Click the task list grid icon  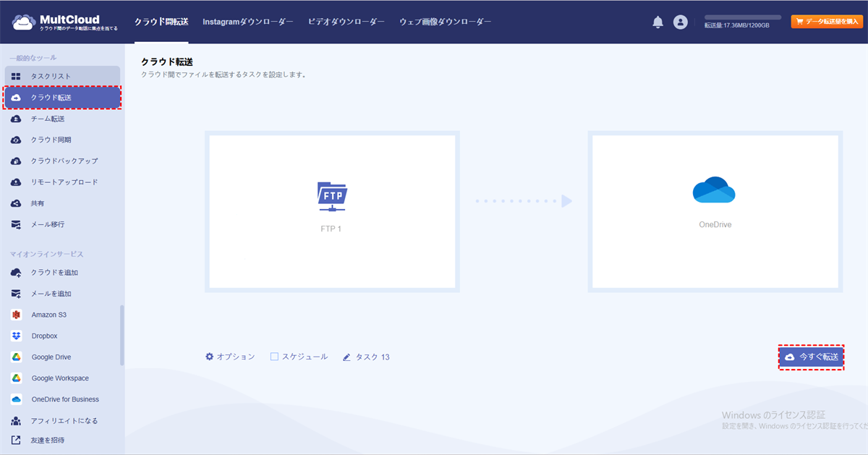click(x=16, y=76)
